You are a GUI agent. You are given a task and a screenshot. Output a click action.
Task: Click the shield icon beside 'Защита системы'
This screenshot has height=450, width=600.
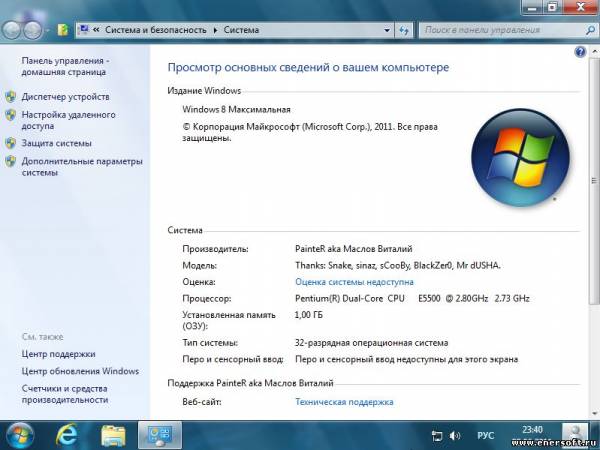click(11, 143)
